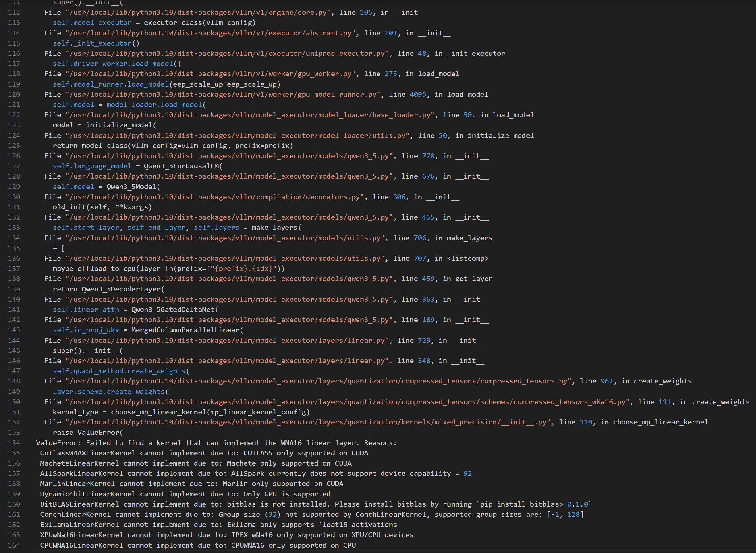756x553 pixels.
Task: Click "eep_scale_up=eep_scale_up" on line 119
Action: [x=225, y=84]
